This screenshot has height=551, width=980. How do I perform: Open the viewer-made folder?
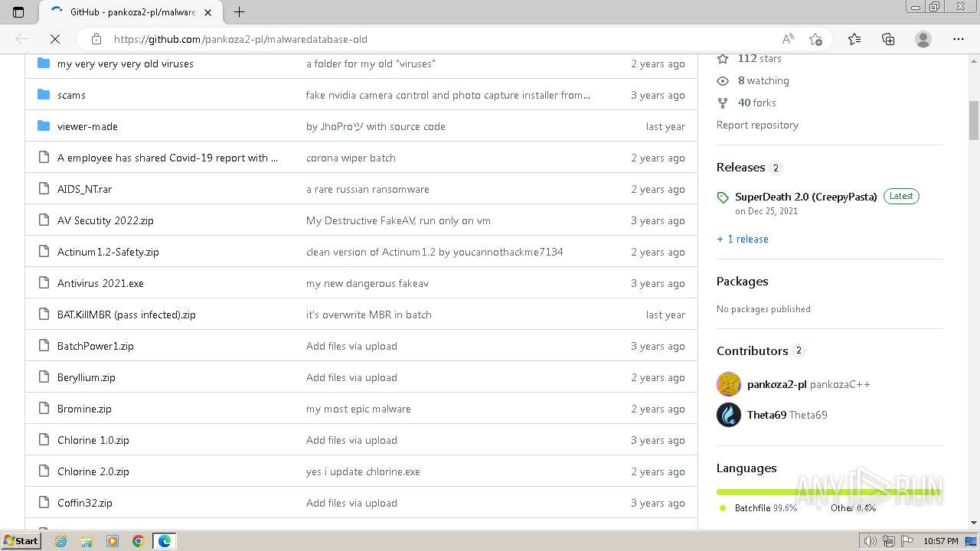pos(87,126)
